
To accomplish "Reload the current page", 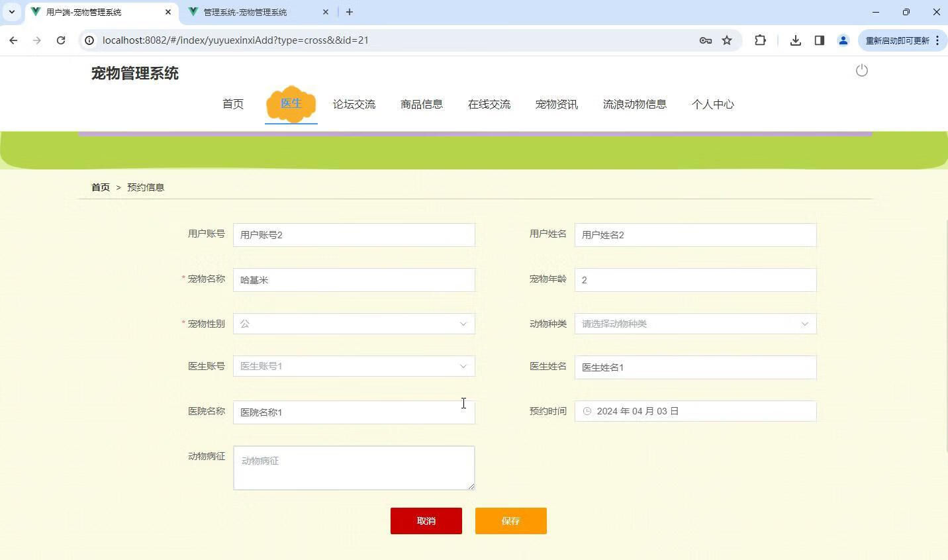I will pyautogui.click(x=61, y=40).
